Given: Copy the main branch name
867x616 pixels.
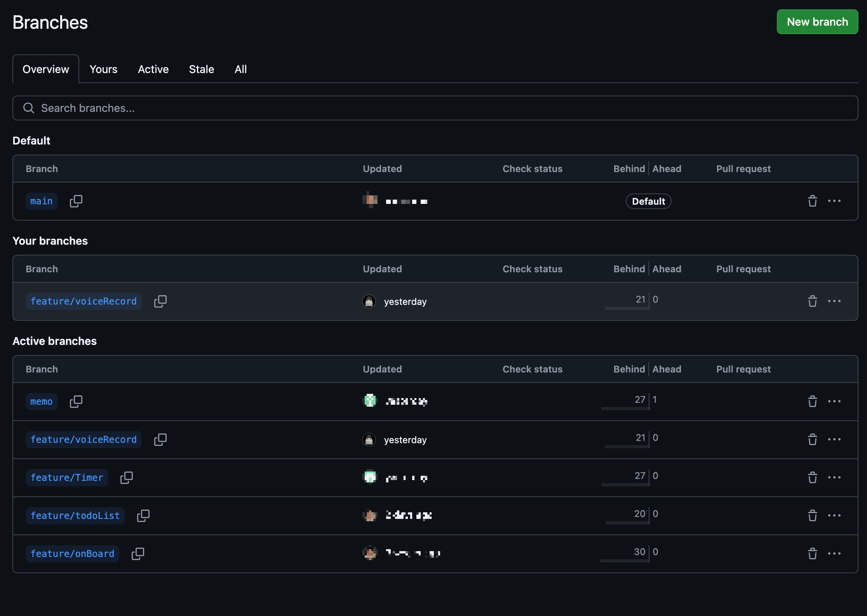Looking at the screenshot, I should [76, 201].
